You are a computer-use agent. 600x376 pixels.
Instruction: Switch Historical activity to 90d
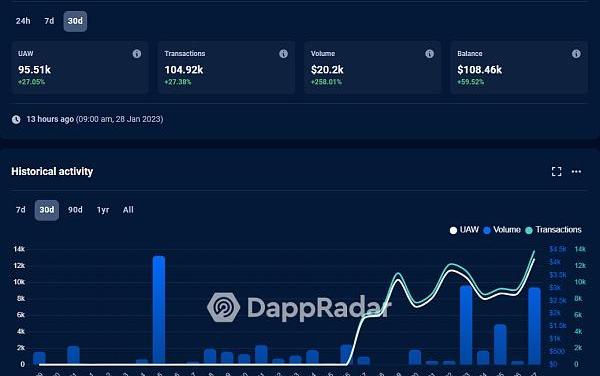pyautogui.click(x=75, y=210)
